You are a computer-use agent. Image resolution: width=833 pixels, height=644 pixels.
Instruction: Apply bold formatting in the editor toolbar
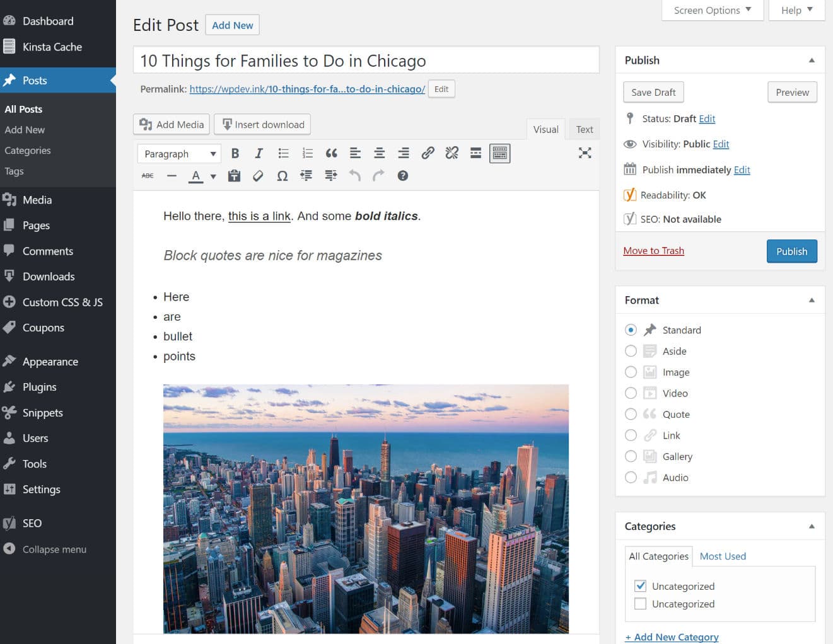tap(235, 152)
